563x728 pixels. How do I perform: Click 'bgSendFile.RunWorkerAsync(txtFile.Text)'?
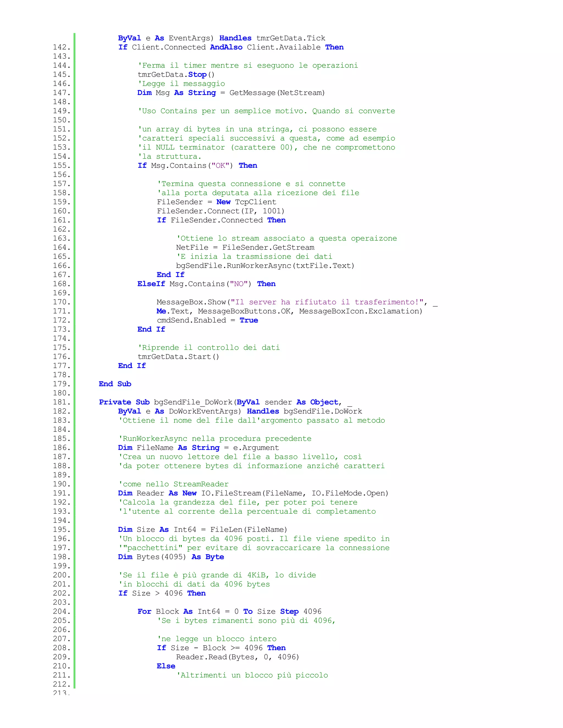(266, 266)
